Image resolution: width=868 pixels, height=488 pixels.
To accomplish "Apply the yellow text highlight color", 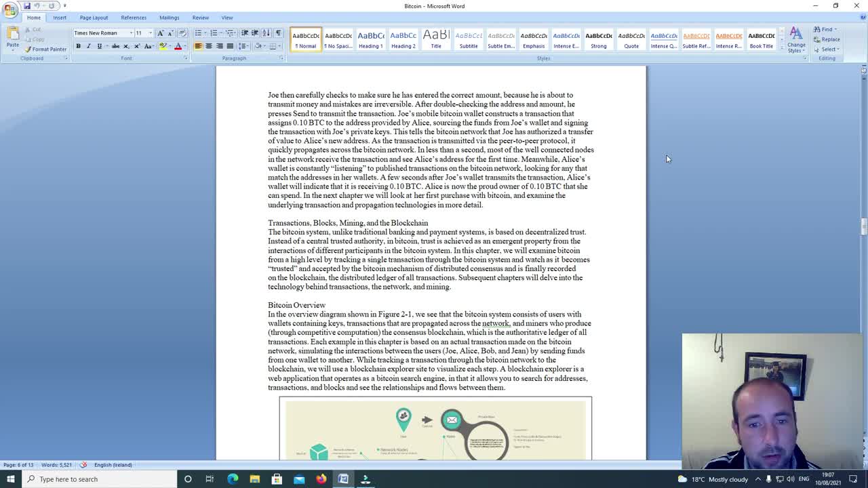I will [162, 46].
